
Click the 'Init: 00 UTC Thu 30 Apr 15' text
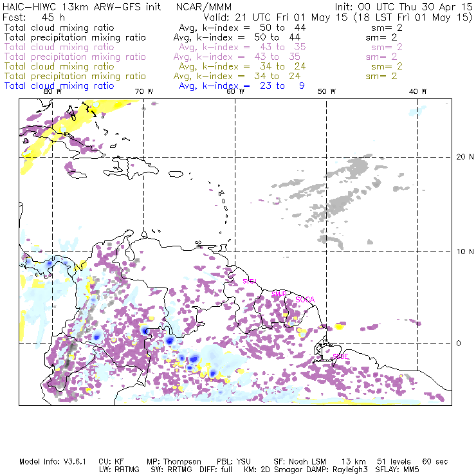pos(404,6)
